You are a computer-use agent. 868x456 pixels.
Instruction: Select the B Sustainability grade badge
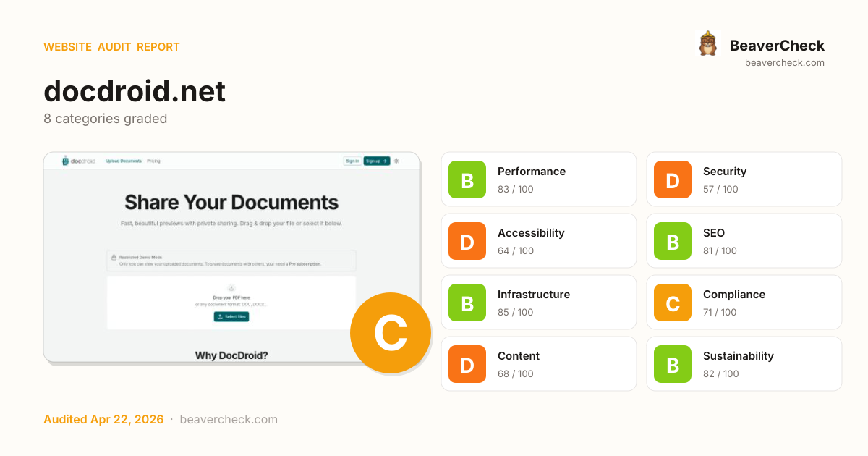point(673,364)
